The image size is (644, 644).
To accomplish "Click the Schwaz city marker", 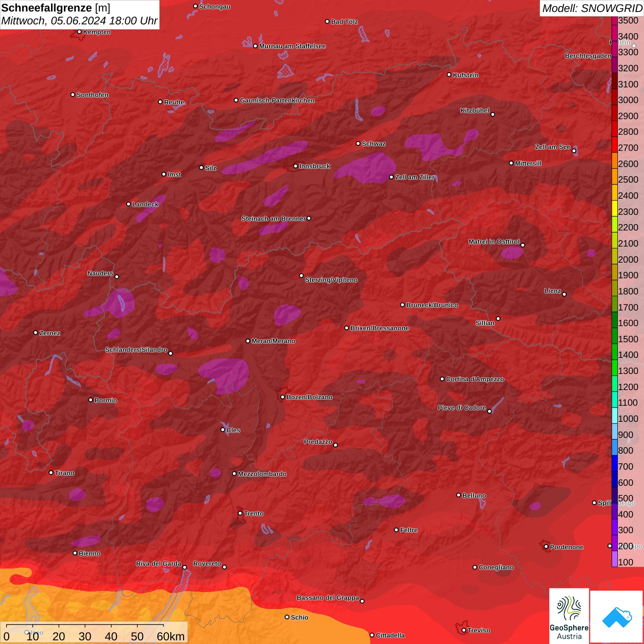I will tap(358, 144).
